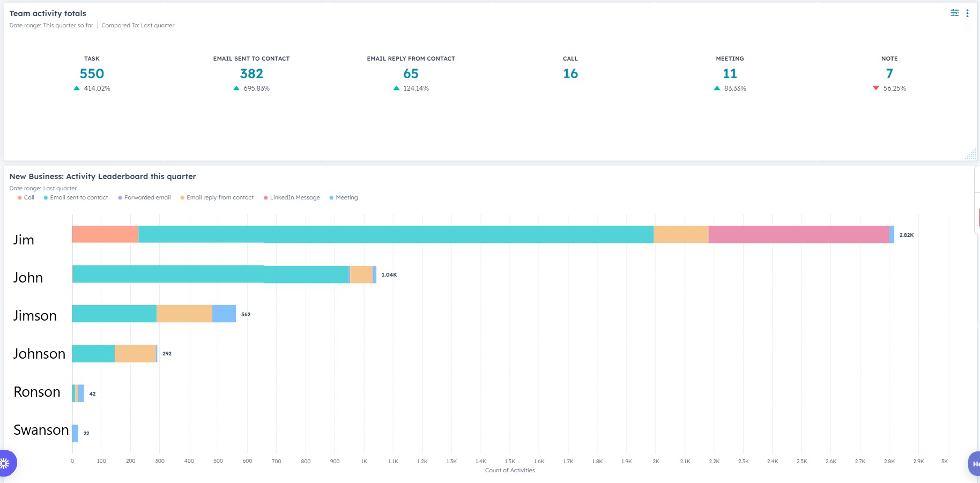Toggle Email reply from contact legend item
Viewport: 980px width, 483px height.
[217, 198]
